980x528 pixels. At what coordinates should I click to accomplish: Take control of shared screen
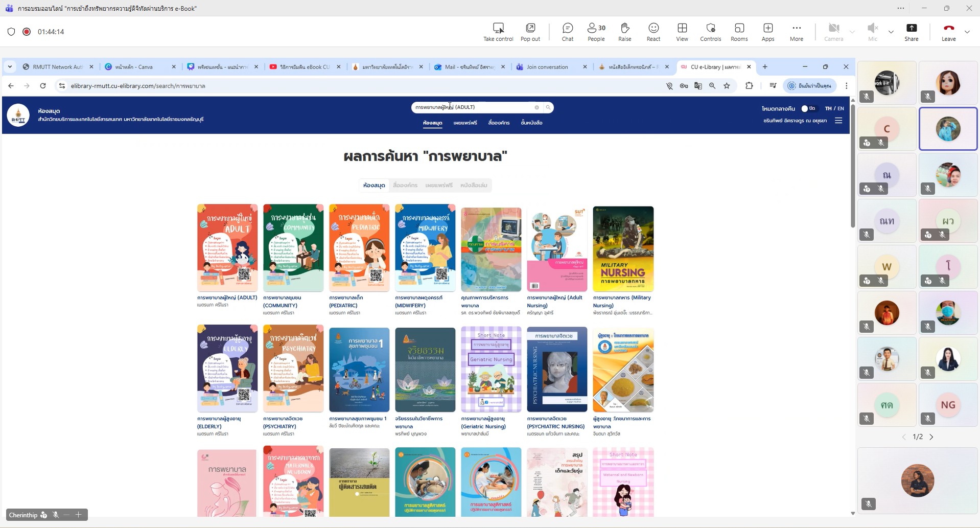click(x=498, y=32)
